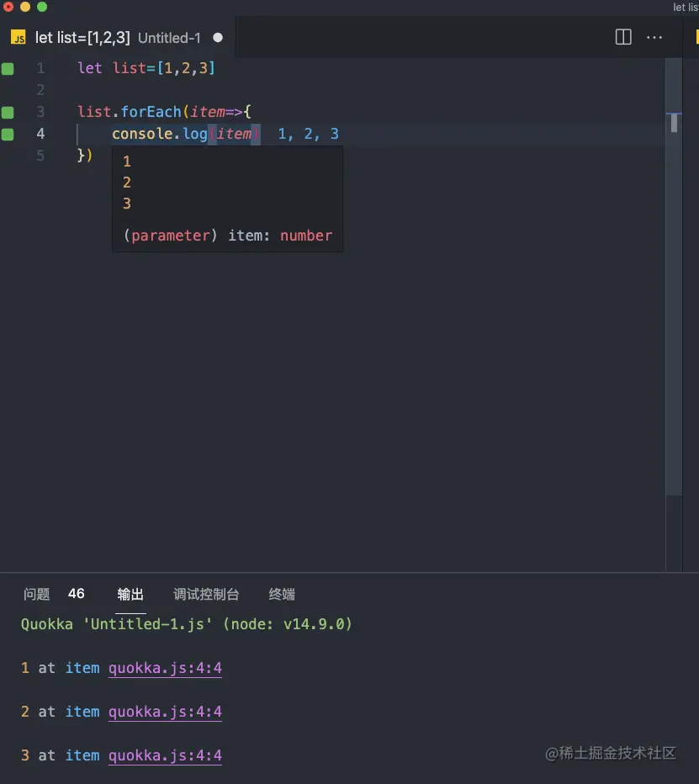The image size is (699, 784).
Task: Click the 'let' keyword on line 1
Action: [x=90, y=68]
